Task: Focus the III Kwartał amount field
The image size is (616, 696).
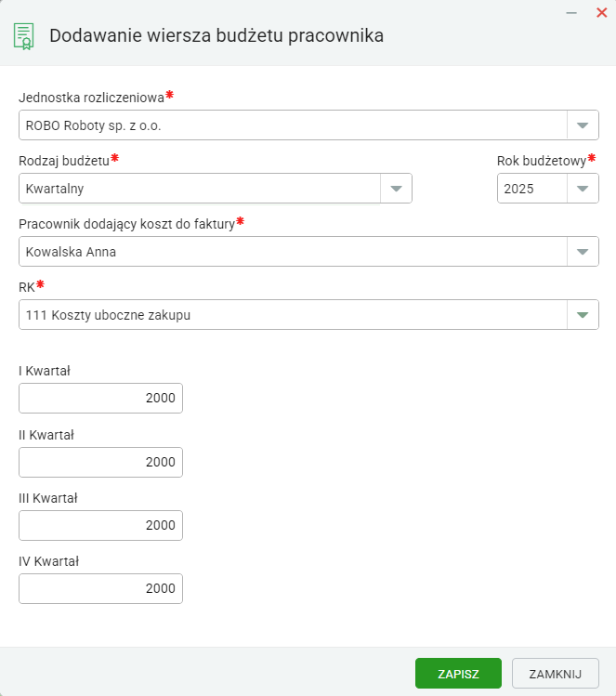Action: pyautogui.click(x=100, y=525)
